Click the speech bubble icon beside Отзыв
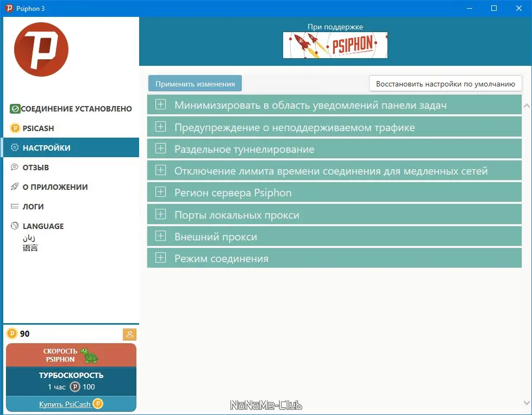 click(15, 167)
